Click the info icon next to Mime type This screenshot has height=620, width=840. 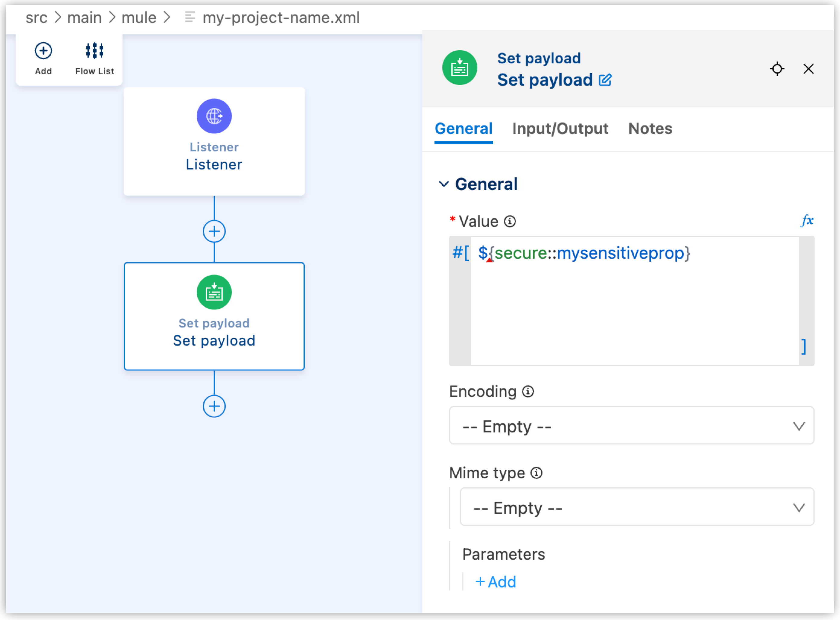pyautogui.click(x=536, y=473)
